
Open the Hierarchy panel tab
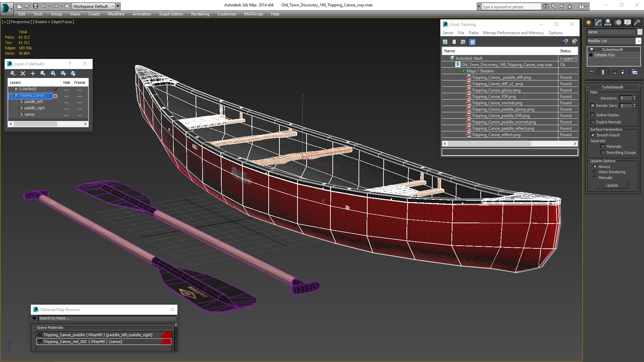(608, 22)
